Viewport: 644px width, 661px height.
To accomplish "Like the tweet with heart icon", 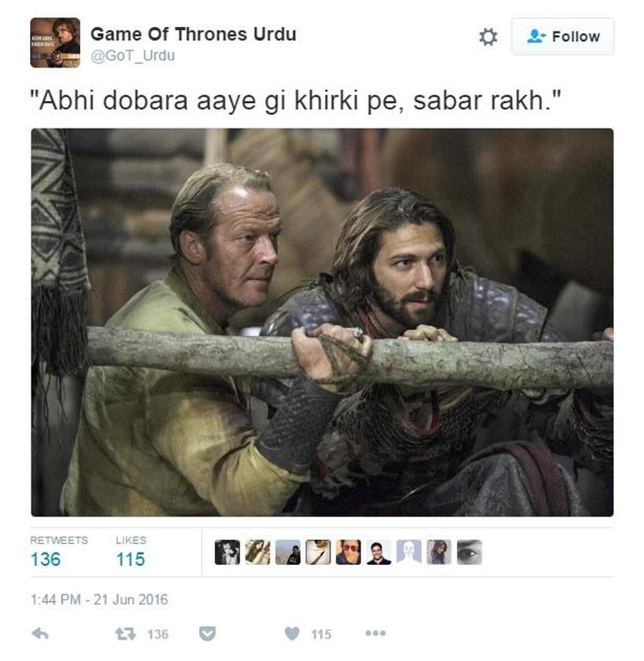I will coord(292,633).
